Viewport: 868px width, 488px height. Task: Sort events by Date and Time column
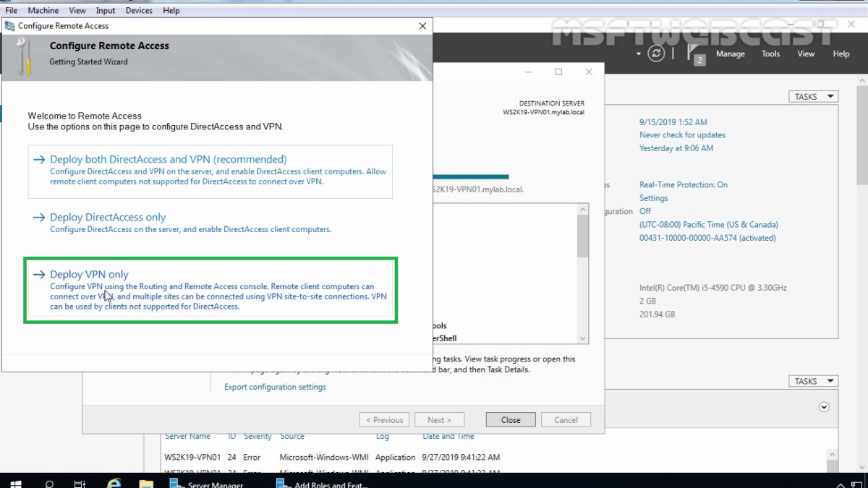point(448,437)
